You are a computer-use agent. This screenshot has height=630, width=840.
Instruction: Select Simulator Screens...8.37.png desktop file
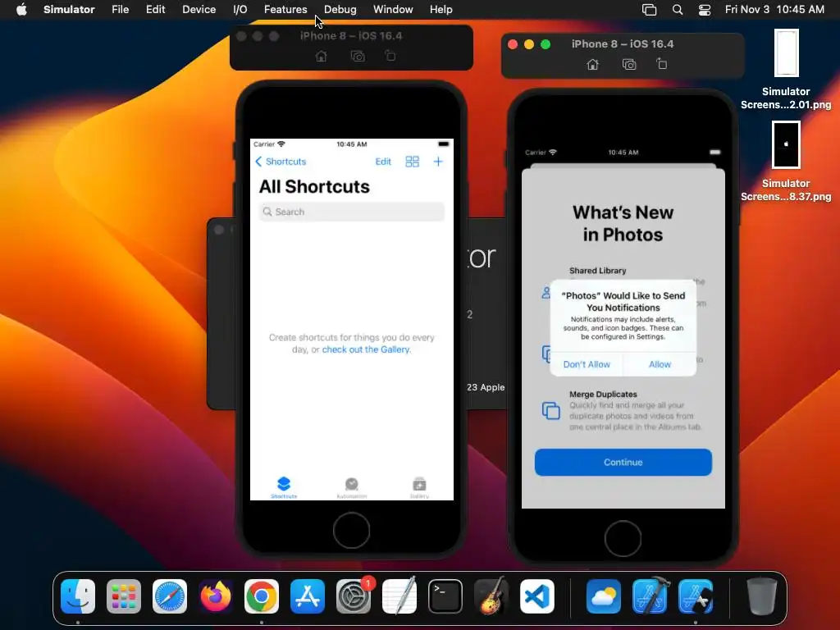pyautogui.click(x=786, y=162)
